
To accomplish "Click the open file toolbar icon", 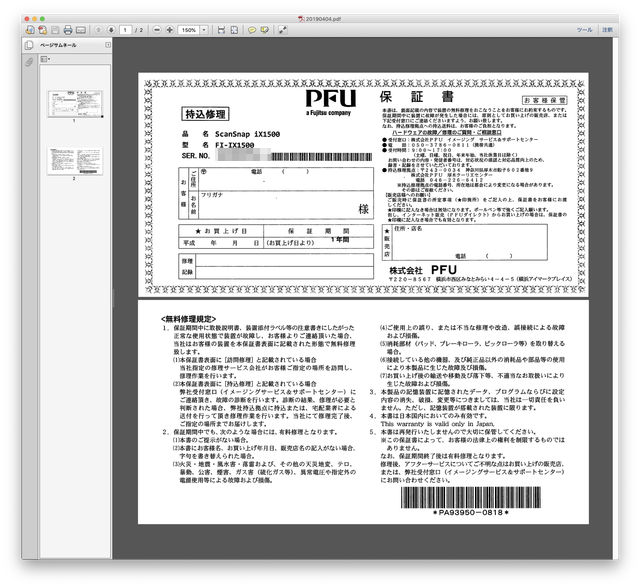I will click(x=30, y=30).
